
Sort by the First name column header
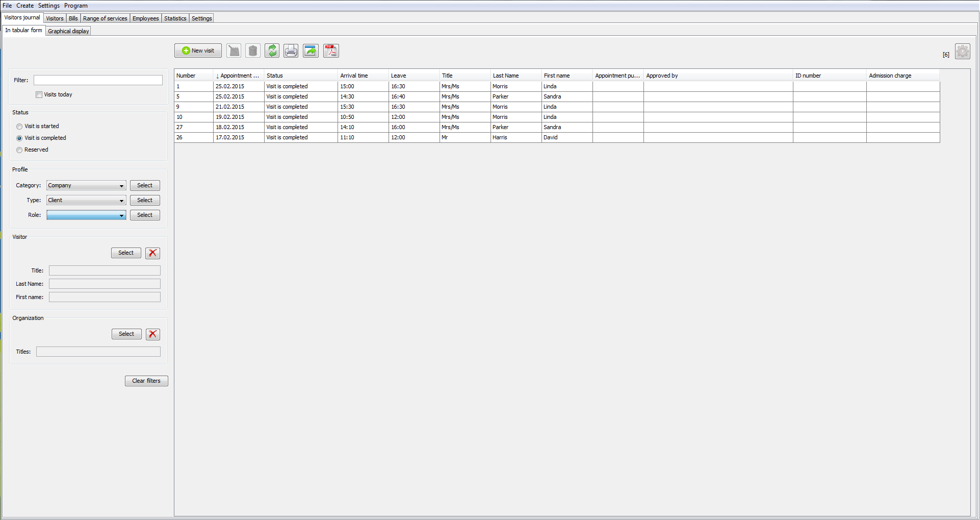pyautogui.click(x=567, y=76)
